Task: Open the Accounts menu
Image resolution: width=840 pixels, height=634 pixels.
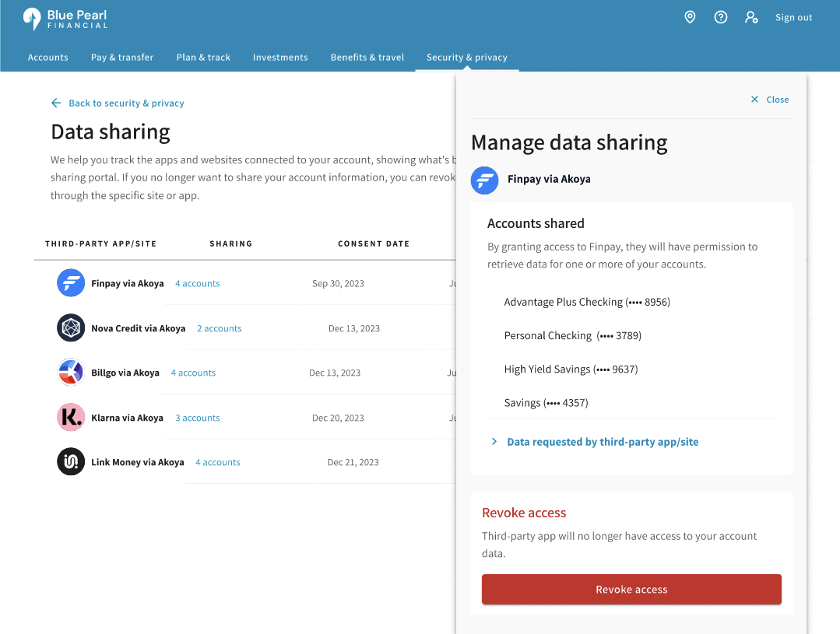Action: click(x=47, y=58)
